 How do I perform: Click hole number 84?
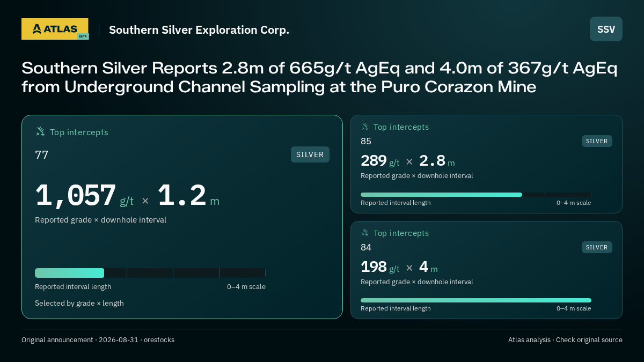[366, 247]
